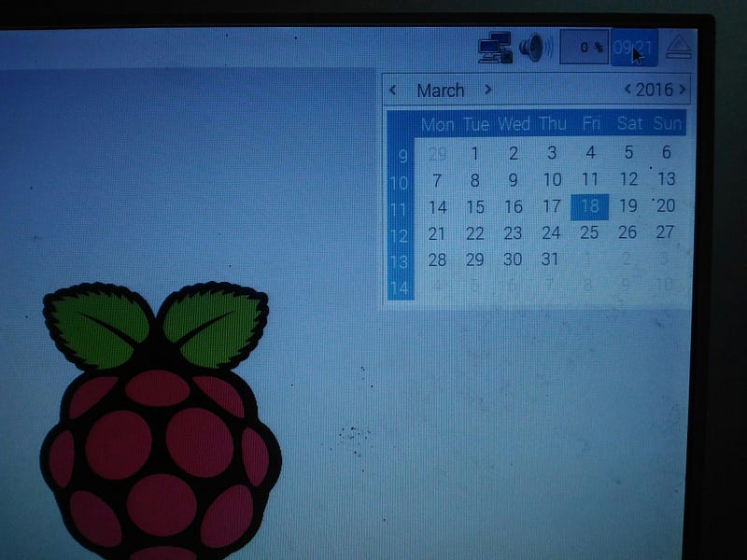The height and width of the screenshot is (560, 747).
Task: Click greyed-out February 29 in first row
Action: [x=437, y=154]
